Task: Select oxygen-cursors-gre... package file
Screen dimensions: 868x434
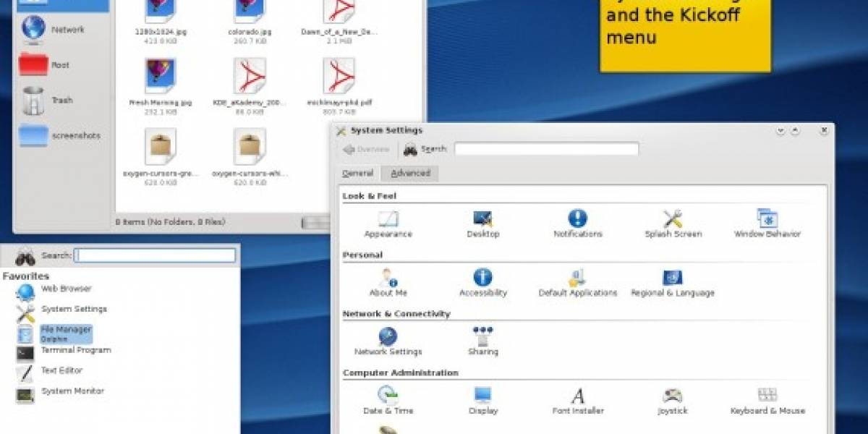Action: pyautogui.click(x=162, y=157)
